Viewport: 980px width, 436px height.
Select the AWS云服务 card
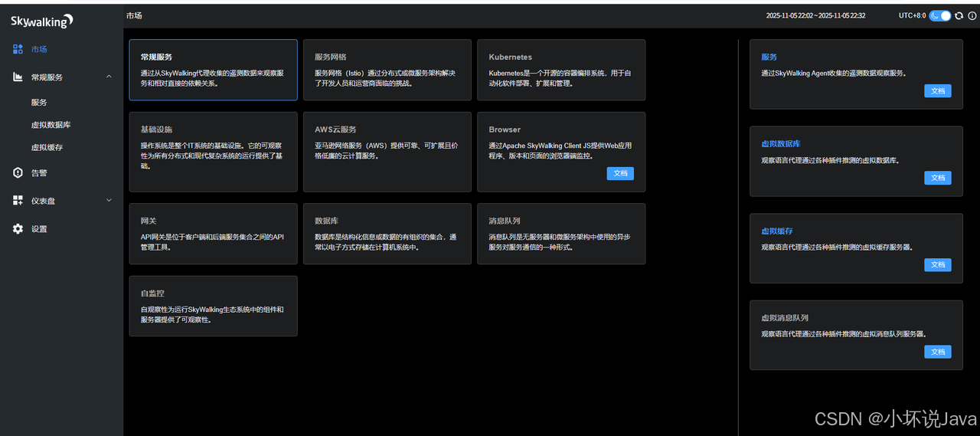click(x=387, y=152)
